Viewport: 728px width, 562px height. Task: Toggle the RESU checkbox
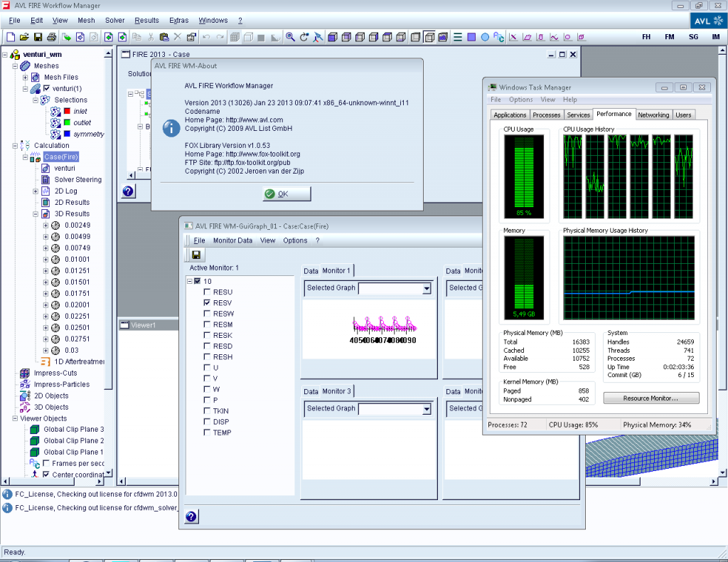207,292
